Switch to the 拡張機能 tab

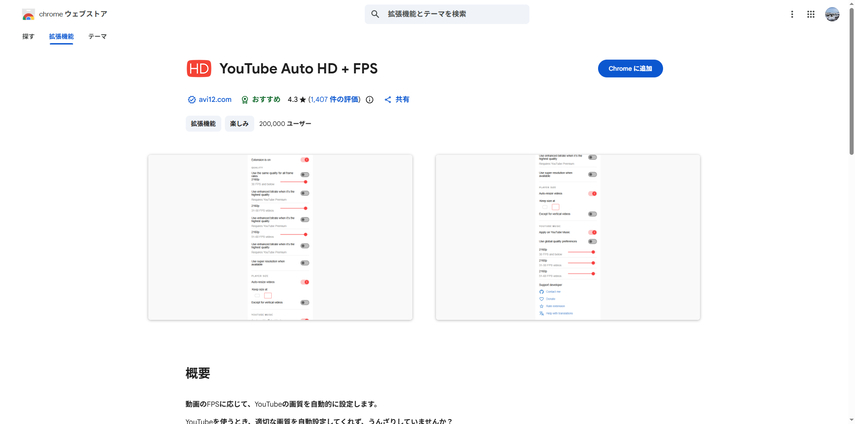tap(61, 37)
